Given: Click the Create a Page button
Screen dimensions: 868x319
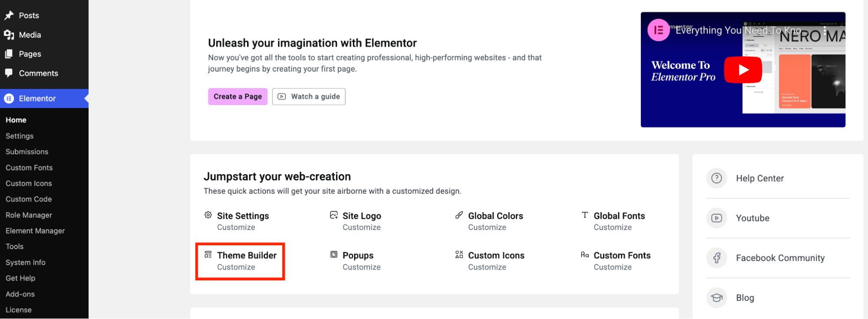Looking at the screenshot, I should point(238,96).
